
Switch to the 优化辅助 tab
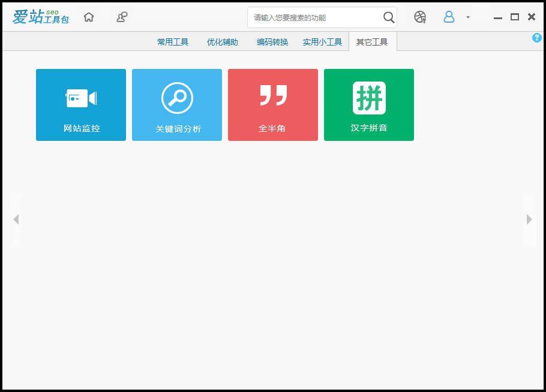pyautogui.click(x=223, y=42)
